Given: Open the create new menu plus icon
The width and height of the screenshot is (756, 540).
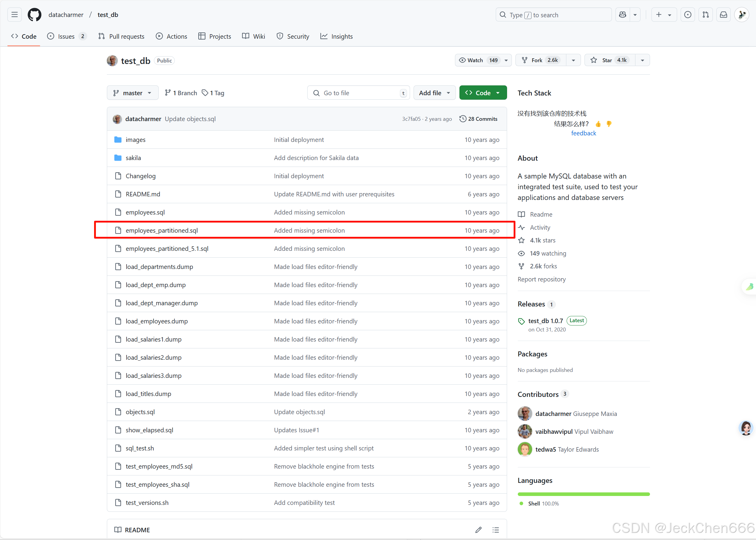Looking at the screenshot, I should (x=659, y=14).
